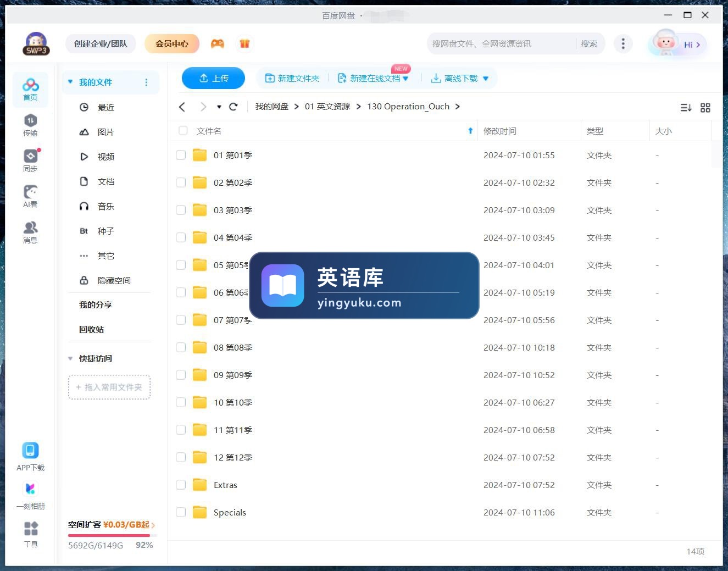Click 创建企业/团队 button
This screenshot has width=728, height=571.
point(101,43)
